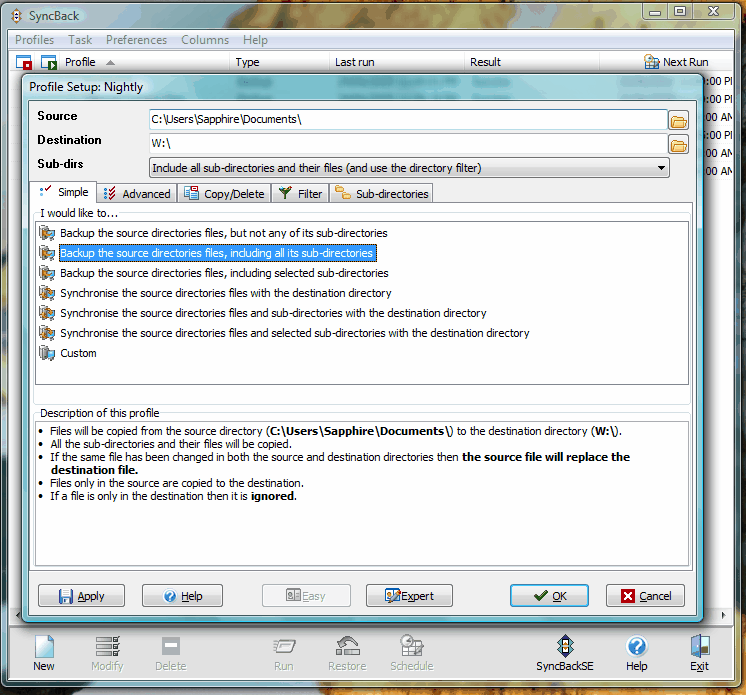Open the Preferences menu

(x=136, y=40)
